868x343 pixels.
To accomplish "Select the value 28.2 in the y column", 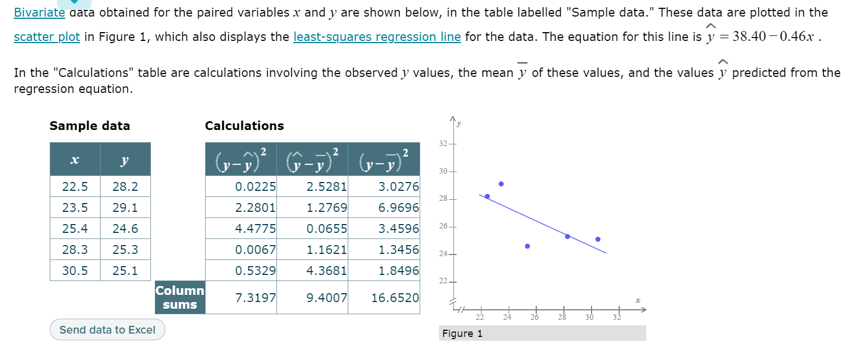I will click(x=124, y=186).
